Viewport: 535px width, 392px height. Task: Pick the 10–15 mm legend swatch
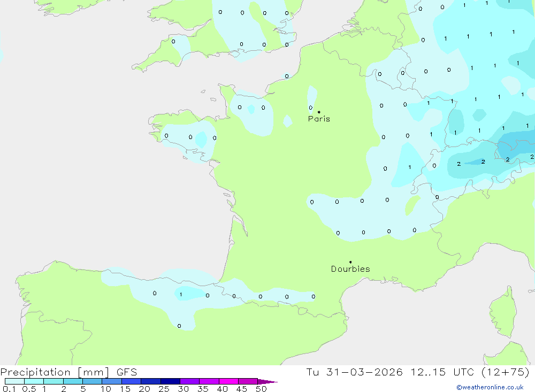click(x=112, y=381)
